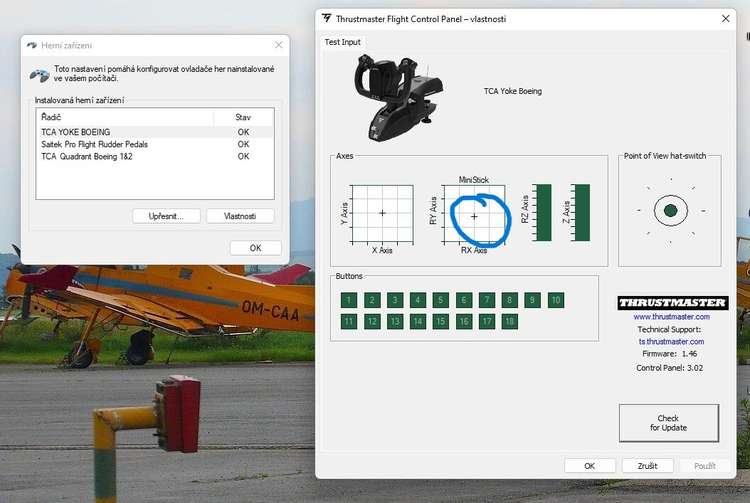Click button indicator 13 in Buttons panel
750x503 pixels.
[x=395, y=321]
